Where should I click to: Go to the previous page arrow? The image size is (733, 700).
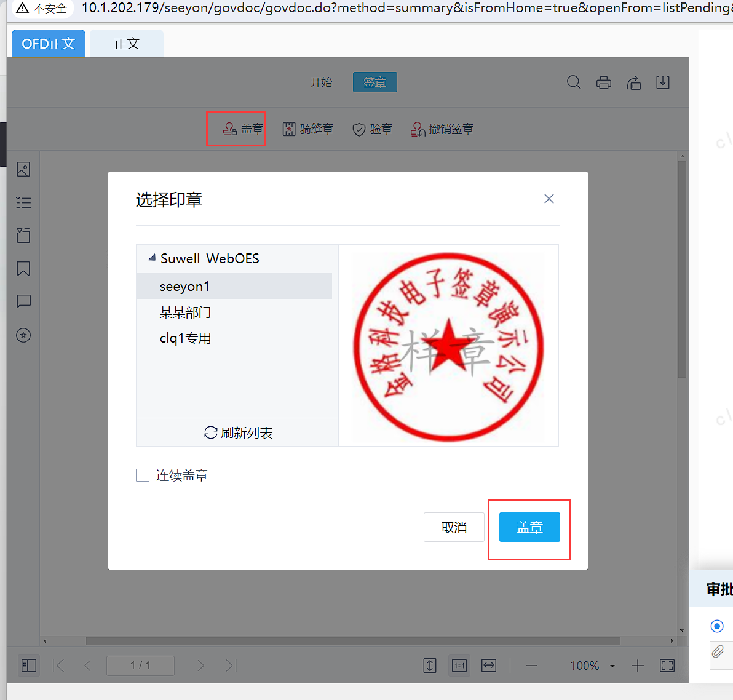(87, 666)
